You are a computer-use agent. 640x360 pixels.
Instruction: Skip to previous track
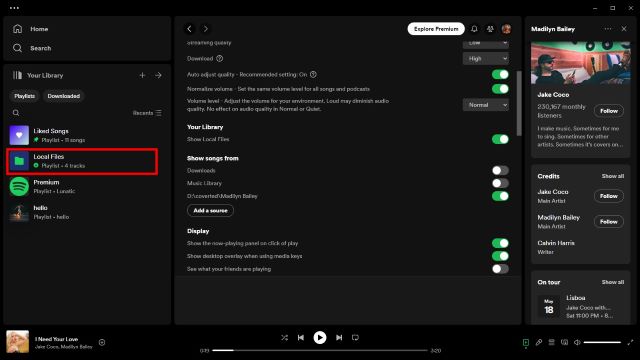click(301, 338)
